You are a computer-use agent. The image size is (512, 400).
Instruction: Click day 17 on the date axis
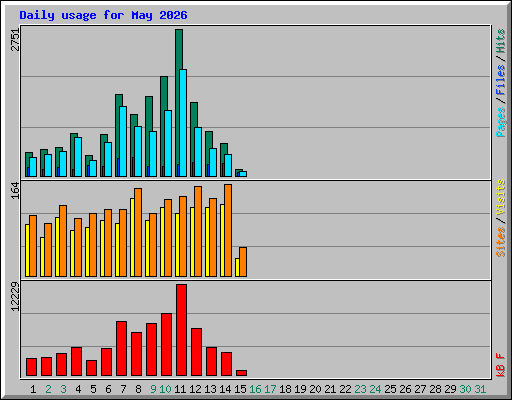click(270, 389)
